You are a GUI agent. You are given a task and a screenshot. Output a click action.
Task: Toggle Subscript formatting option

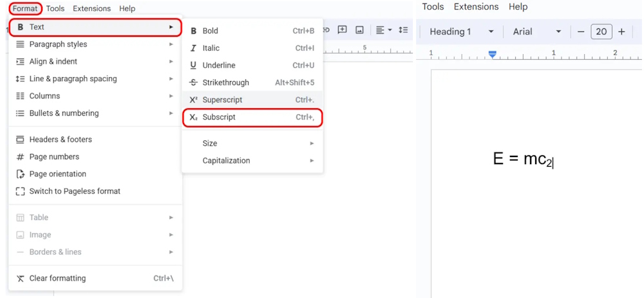pos(219,117)
